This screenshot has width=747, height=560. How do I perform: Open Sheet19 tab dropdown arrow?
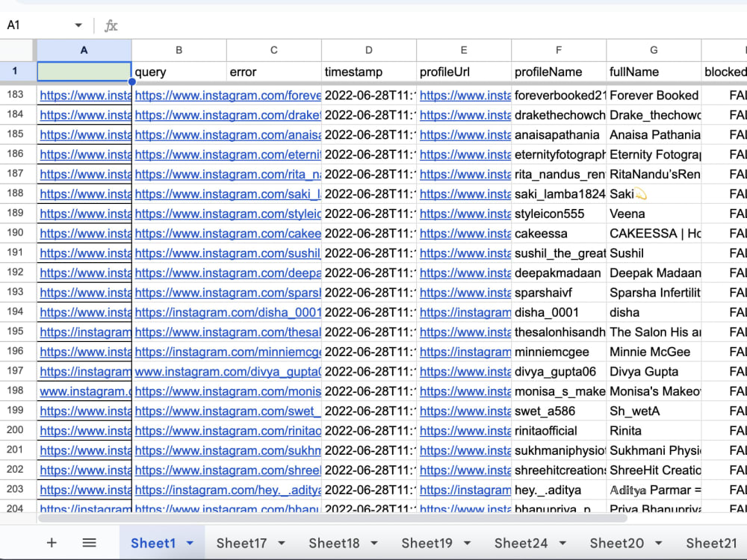(467, 543)
